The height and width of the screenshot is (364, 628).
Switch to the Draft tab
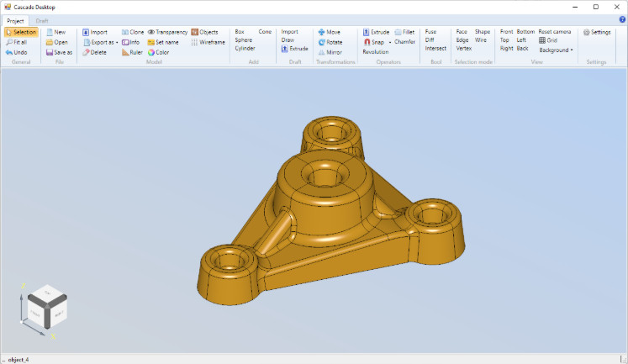pyautogui.click(x=42, y=21)
